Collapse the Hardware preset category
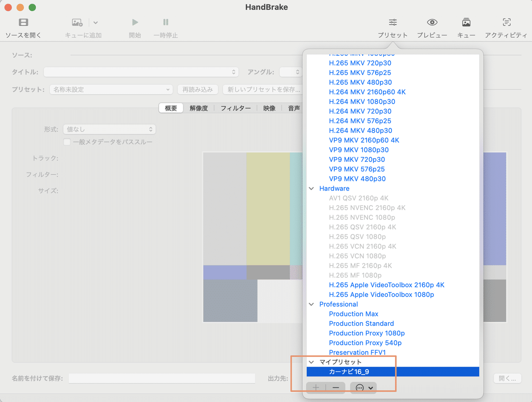Image resolution: width=532 pixels, height=402 pixels. [x=311, y=188]
